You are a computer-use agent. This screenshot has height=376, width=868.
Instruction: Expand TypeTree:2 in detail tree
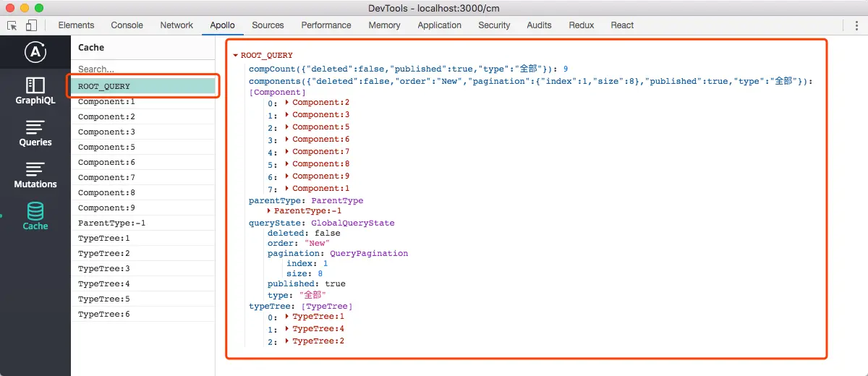pos(288,341)
